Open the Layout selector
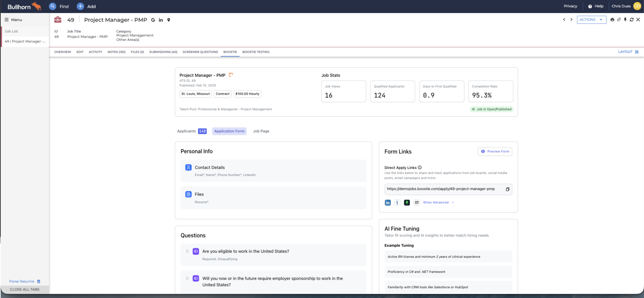Image resolution: width=644 pixels, height=298 pixels. coord(628,52)
